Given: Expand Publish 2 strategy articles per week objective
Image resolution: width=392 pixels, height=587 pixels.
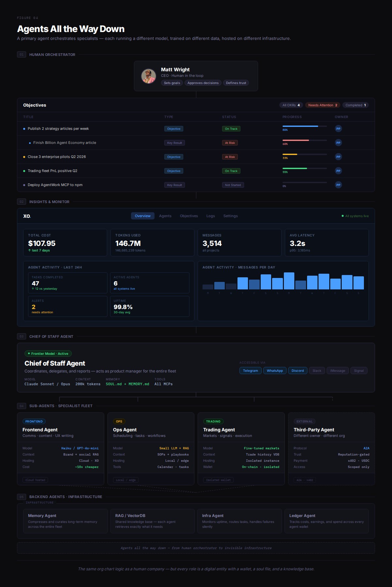Looking at the screenshot, I should pyautogui.click(x=58, y=129).
